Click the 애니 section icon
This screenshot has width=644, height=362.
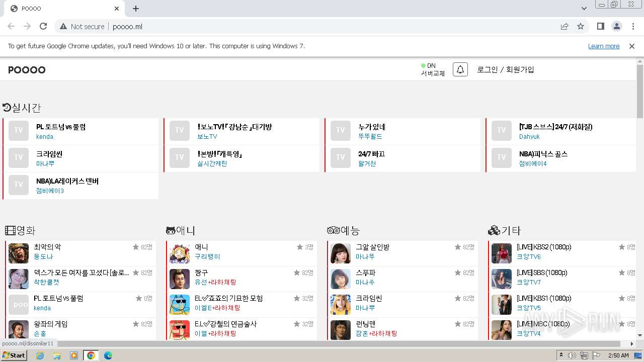[x=171, y=231]
